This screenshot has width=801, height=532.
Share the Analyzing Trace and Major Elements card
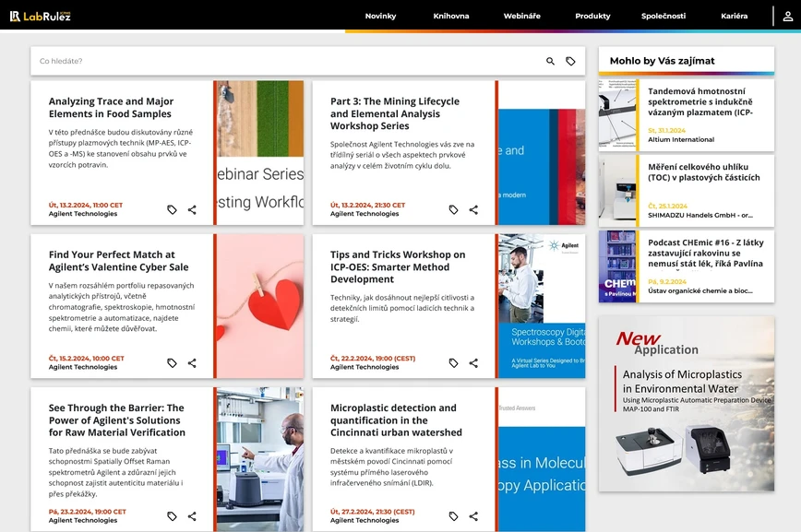pyautogui.click(x=192, y=210)
